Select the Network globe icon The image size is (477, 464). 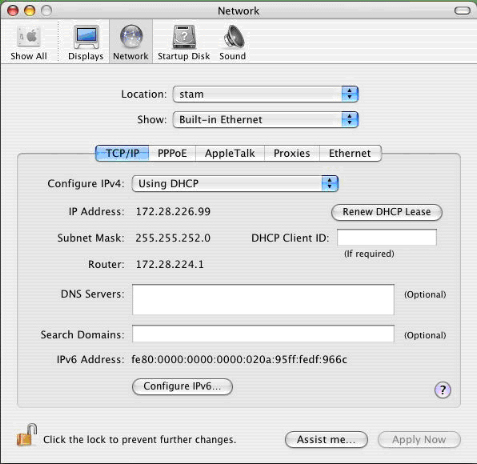(x=131, y=36)
